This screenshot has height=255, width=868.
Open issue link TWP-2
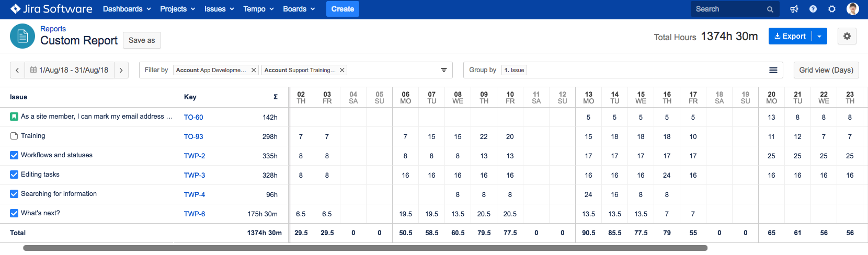(195, 156)
